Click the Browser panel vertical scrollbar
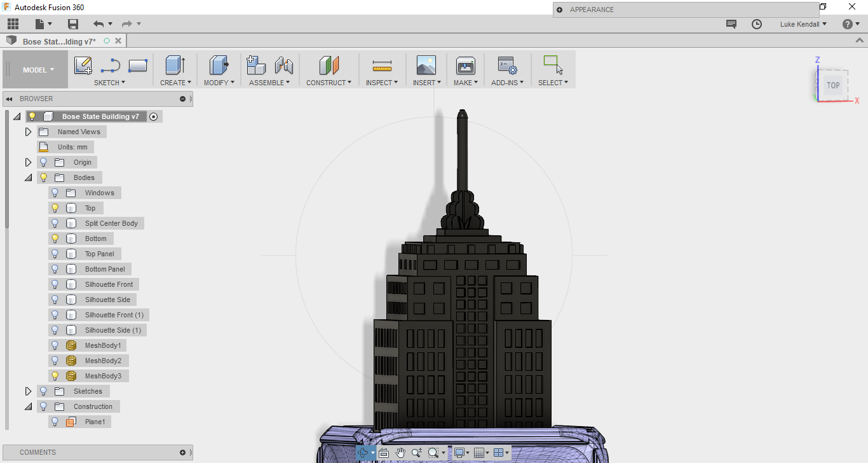The height and width of the screenshot is (463, 868). coord(7,169)
